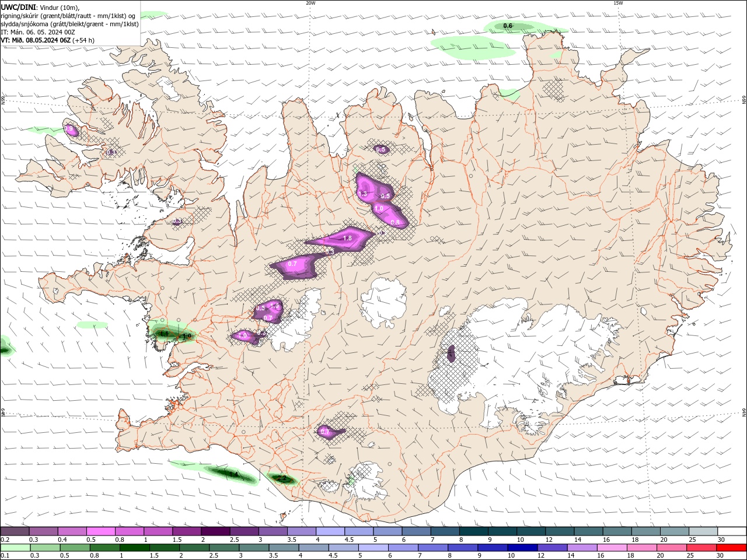747x560 pixels.
Task: Click the 1.4 rain value off the southwest coast
Action: (x=233, y=475)
